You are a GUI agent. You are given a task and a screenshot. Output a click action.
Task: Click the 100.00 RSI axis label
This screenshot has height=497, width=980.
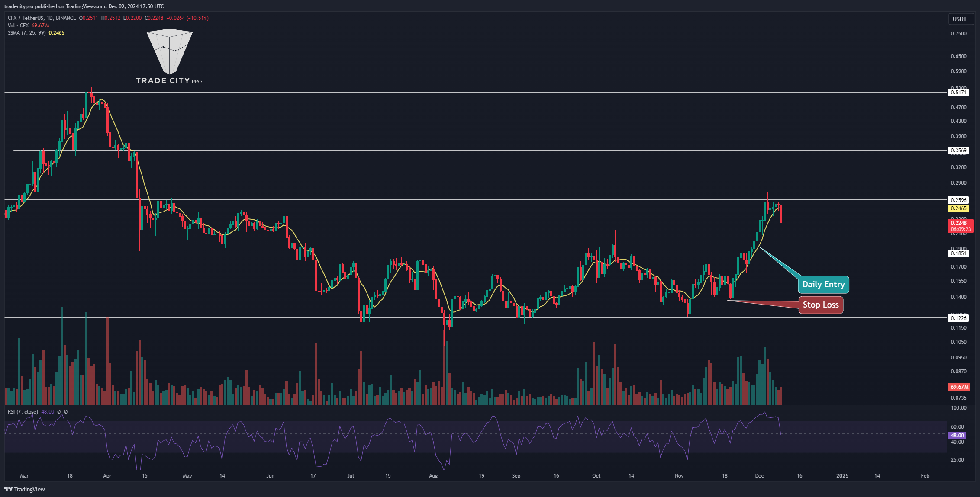[958, 408]
